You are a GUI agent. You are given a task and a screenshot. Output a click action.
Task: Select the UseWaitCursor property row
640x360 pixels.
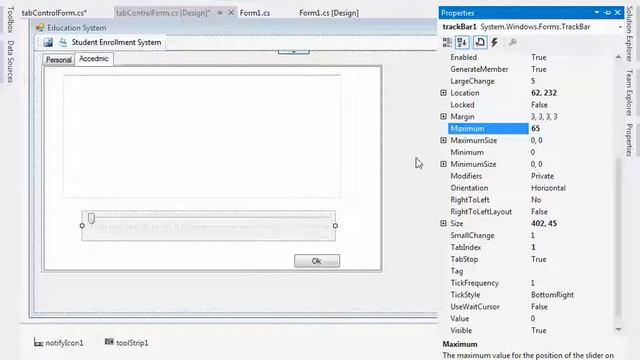531,306
